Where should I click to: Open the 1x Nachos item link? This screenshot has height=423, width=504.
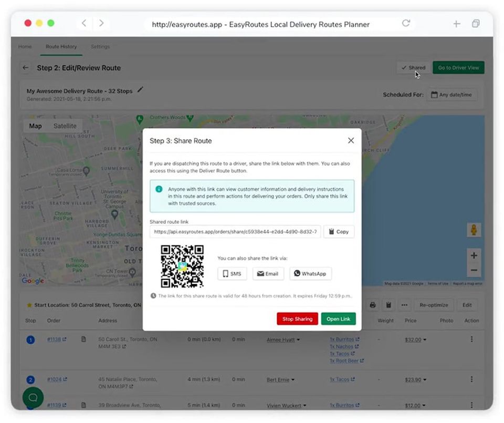(344, 346)
